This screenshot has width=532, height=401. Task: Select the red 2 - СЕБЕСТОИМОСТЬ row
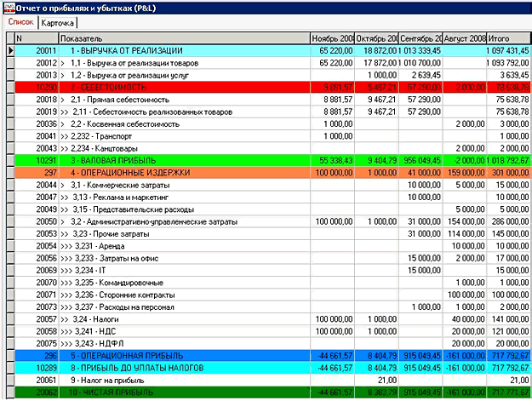pos(272,88)
